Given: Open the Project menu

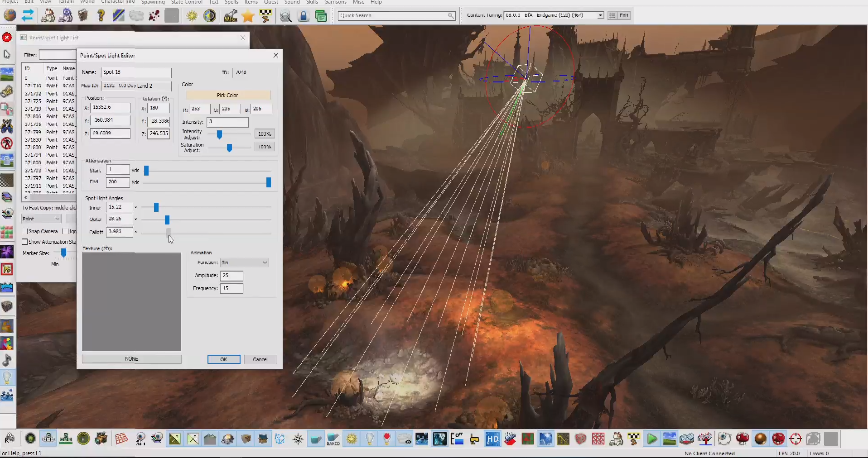Looking at the screenshot, I should pos(10,2).
